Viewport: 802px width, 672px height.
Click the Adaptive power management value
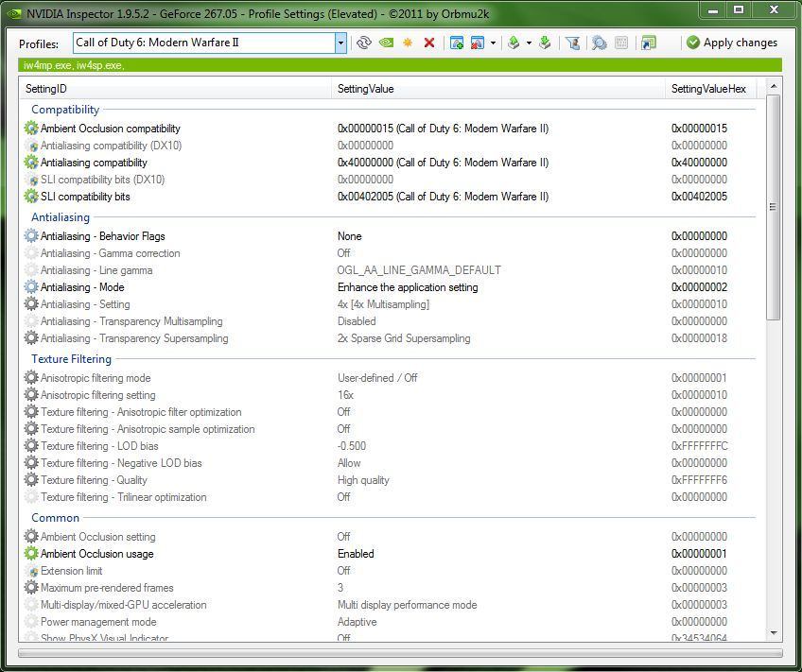(x=357, y=622)
